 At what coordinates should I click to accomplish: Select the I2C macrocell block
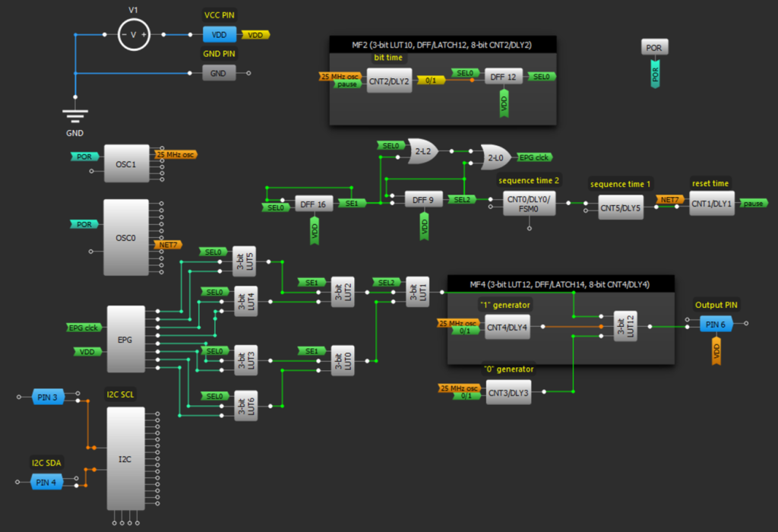(x=125, y=458)
